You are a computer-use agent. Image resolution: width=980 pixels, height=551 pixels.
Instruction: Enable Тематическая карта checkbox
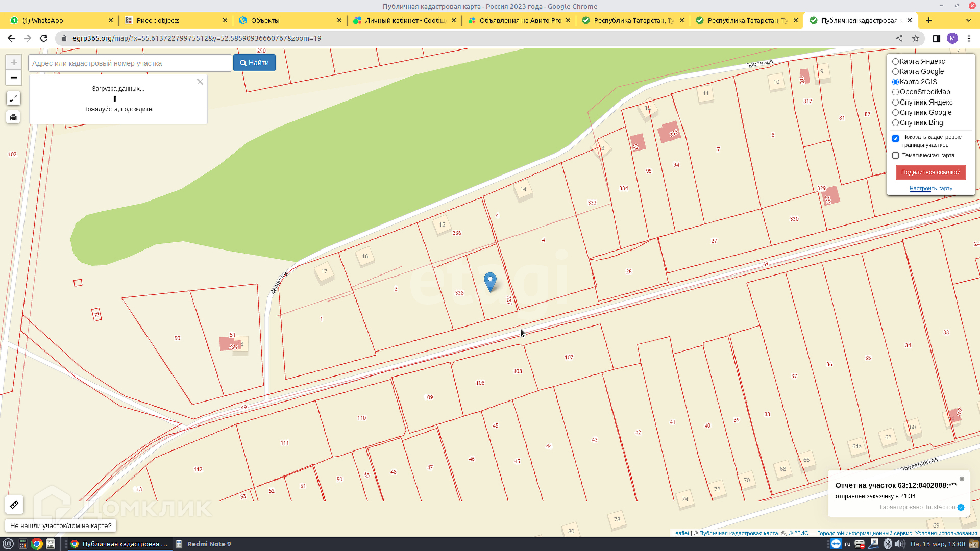pos(895,155)
